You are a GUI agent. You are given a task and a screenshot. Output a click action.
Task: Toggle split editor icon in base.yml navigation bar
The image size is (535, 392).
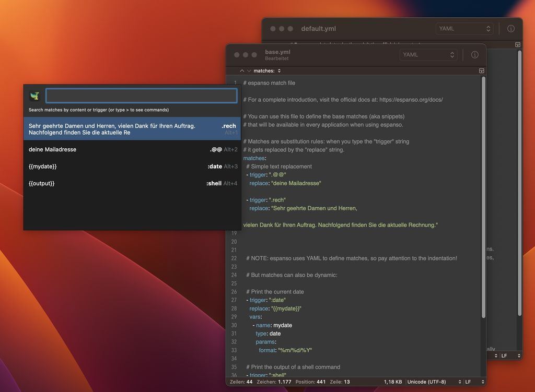pyautogui.click(x=481, y=70)
